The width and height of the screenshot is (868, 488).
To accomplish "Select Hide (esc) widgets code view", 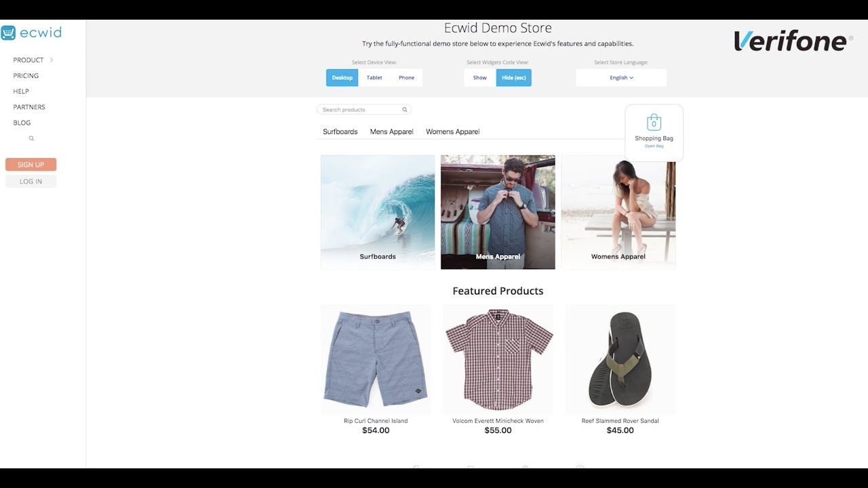I will (x=514, y=78).
